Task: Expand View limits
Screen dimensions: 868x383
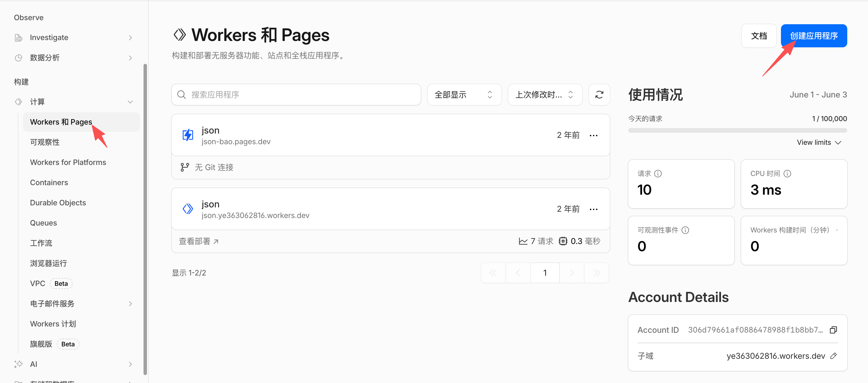Action: [x=819, y=142]
